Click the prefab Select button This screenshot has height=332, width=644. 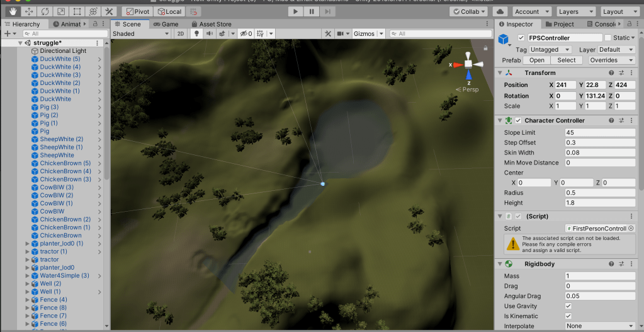coord(566,60)
